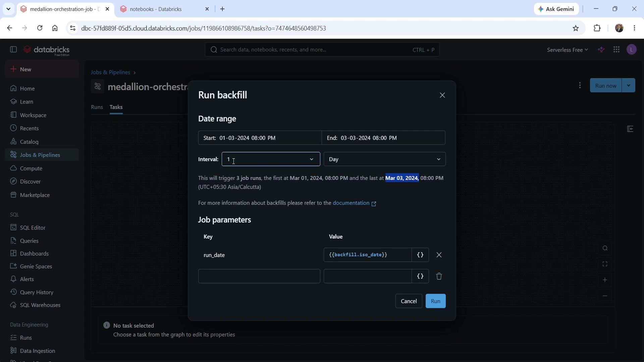Open the browser tab search dropdown
The height and width of the screenshot is (362, 644).
[8, 9]
